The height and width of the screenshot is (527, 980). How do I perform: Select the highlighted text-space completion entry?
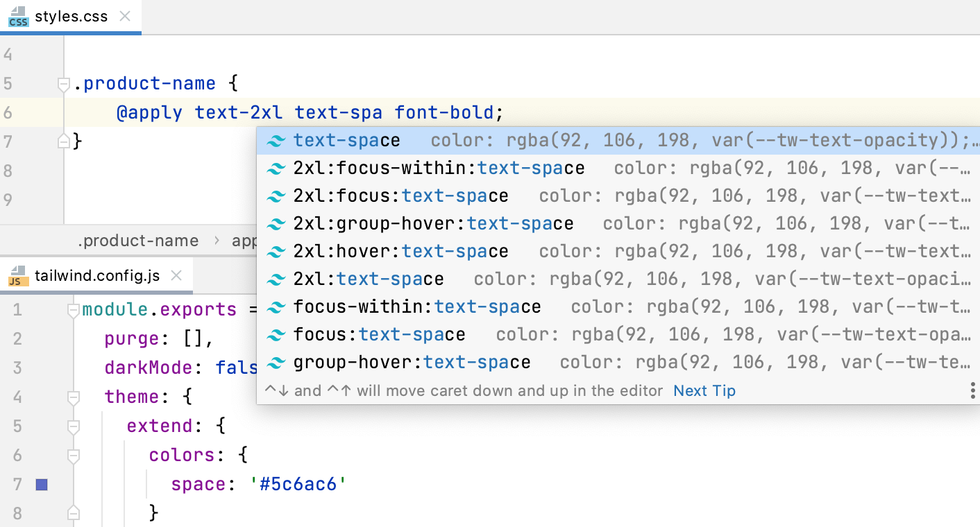[x=347, y=139]
